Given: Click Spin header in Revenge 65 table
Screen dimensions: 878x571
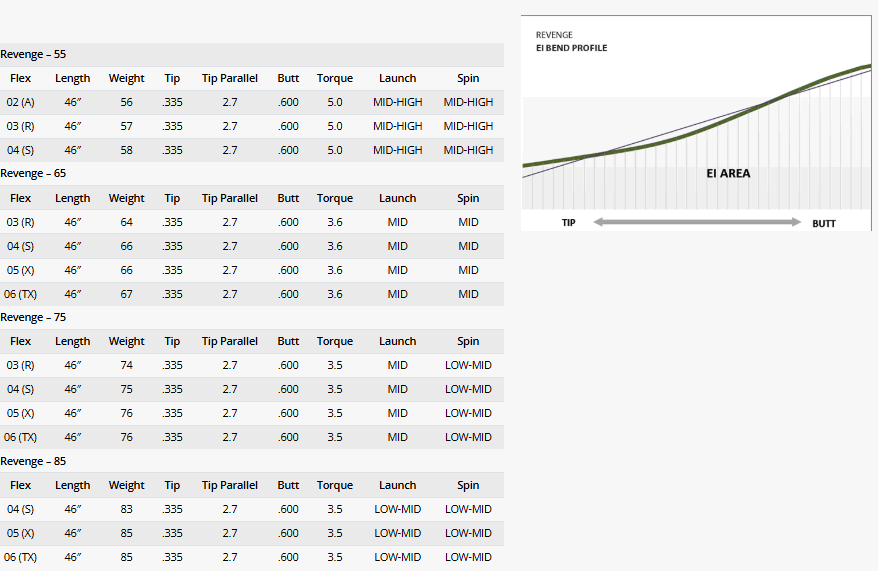Looking at the screenshot, I should pyautogui.click(x=468, y=198).
